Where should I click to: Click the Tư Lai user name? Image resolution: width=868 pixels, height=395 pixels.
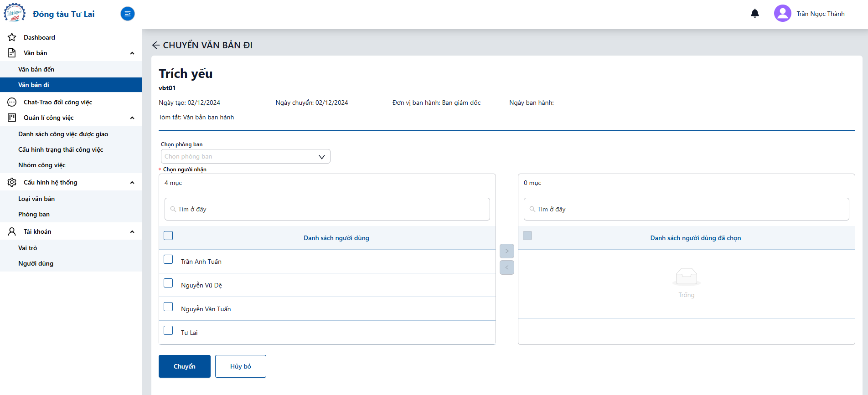pos(189,333)
